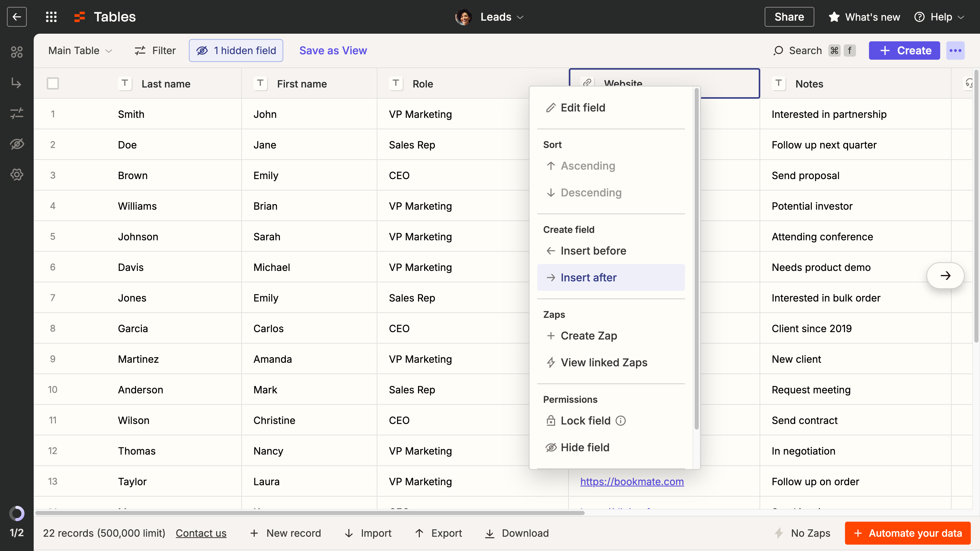
Task: Click the Tables logo icon
Action: pyautogui.click(x=80, y=17)
